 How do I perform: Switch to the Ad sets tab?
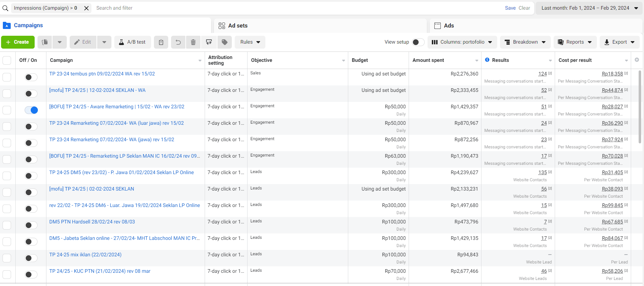238,26
